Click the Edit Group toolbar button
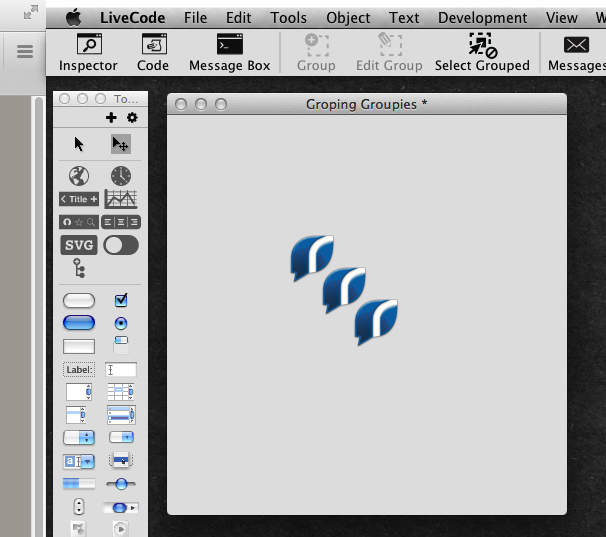The width and height of the screenshot is (606, 537). tap(389, 53)
